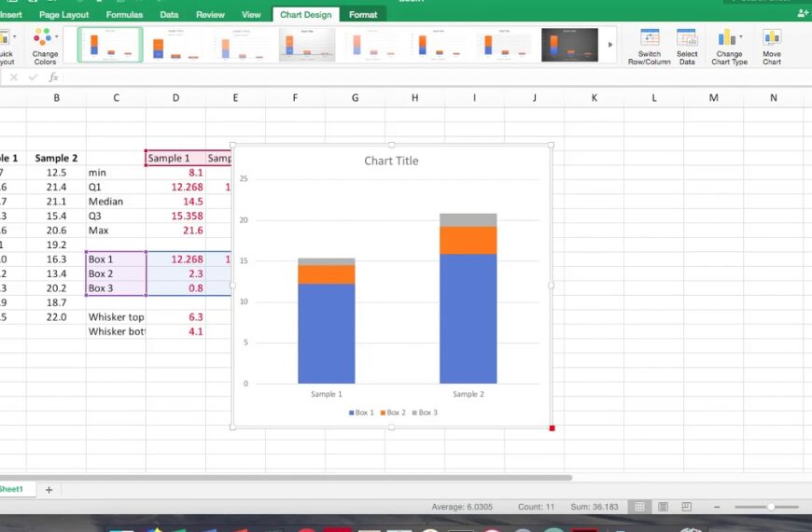Screen dimensions: 812x532
Task: Select the cell containing 22.0
Action: (x=56, y=317)
